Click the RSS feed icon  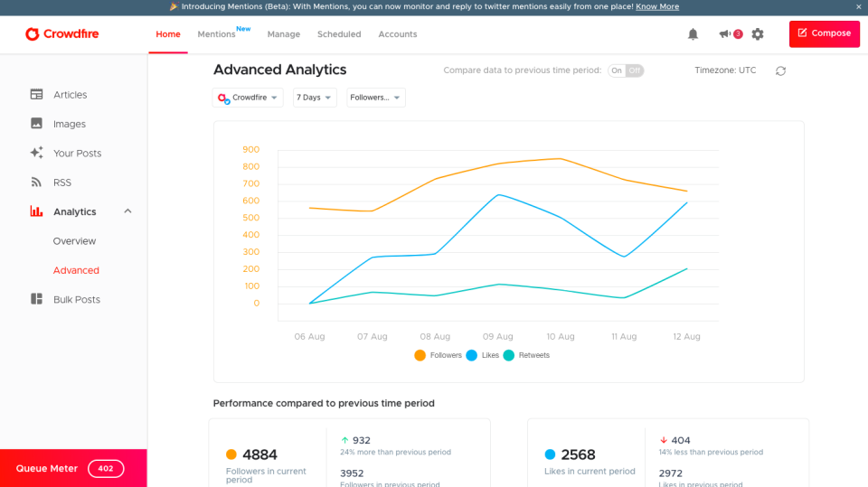click(36, 183)
